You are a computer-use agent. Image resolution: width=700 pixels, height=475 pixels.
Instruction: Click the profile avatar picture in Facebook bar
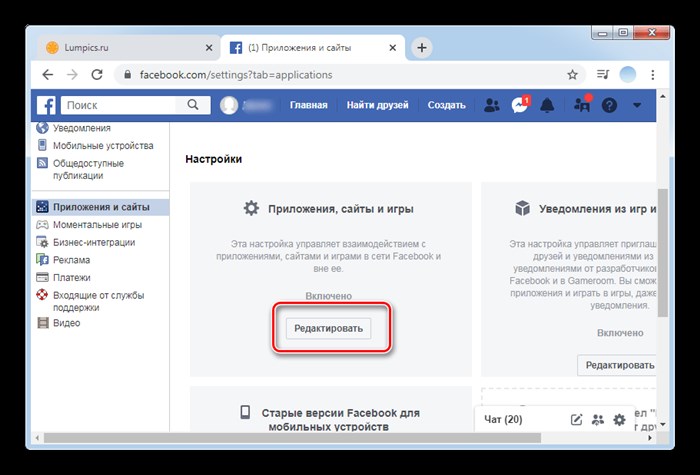coord(229,105)
